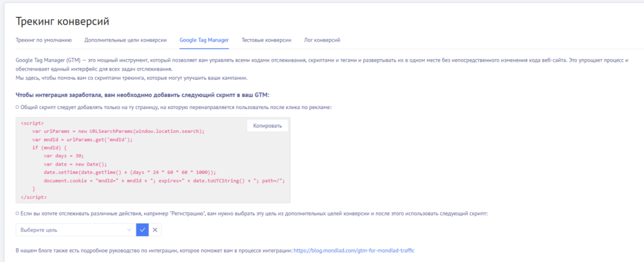Click the var urlParams code line
The height and width of the screenshot is (262, 644).
click(118, 131)
